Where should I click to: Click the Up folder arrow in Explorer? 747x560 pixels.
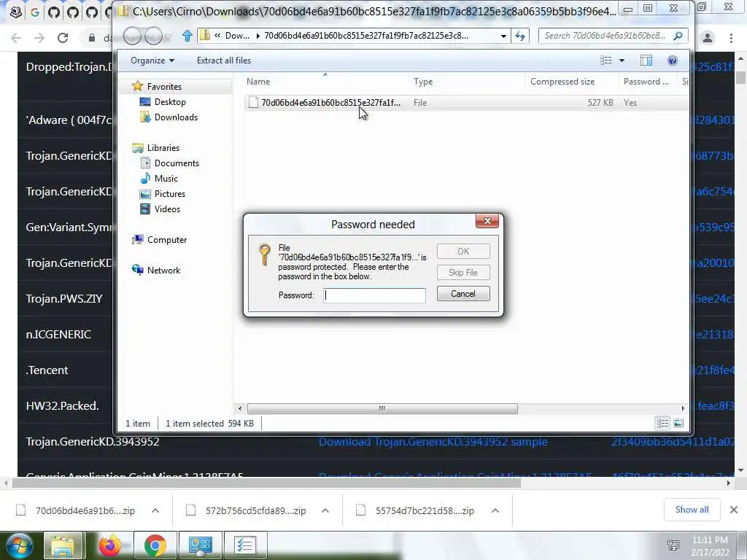point(187,36)
